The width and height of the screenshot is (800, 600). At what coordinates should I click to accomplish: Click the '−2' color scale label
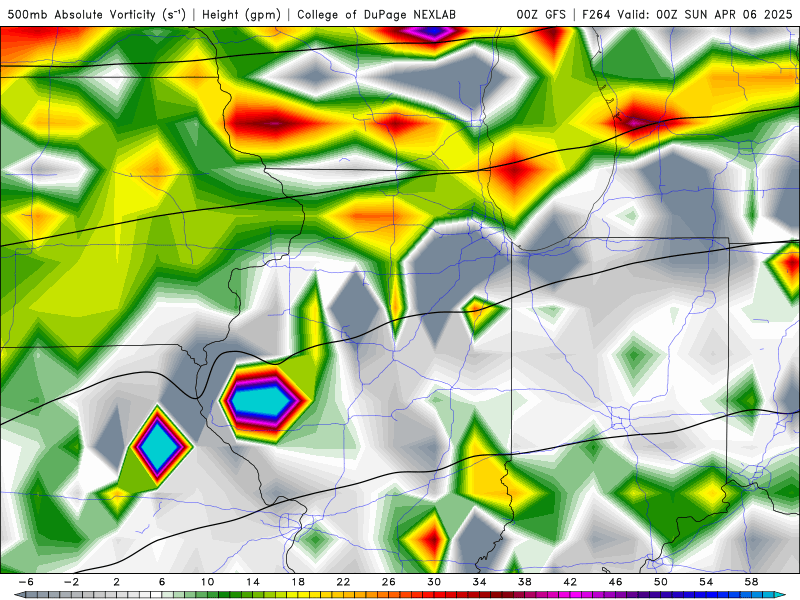point(71,582)
